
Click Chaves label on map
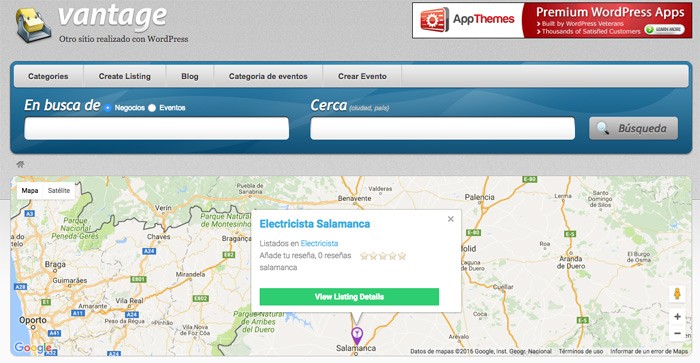click(158, 237)
